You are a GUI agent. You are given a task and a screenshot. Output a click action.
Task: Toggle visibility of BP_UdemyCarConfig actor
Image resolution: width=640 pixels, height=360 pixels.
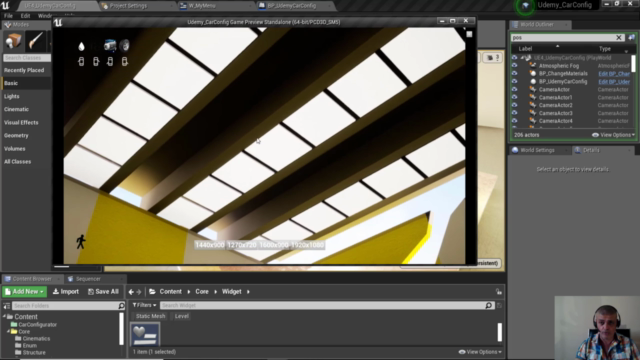(x=514, y=82)
